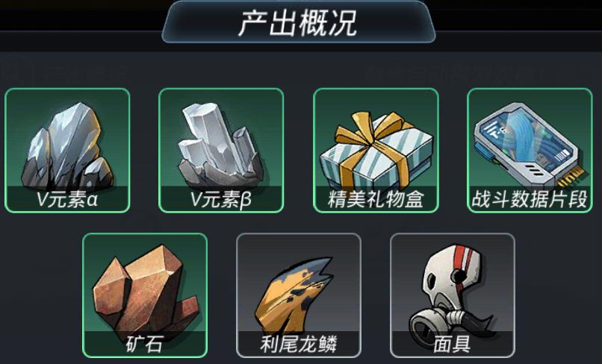Tap the 精美礼物盒 label text

pyautogui.click(x=376, y=199)
